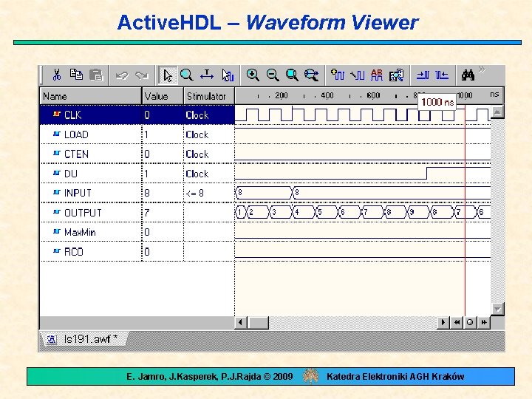The height and width of the screenshot is (399, 532).
Task: Jump to the previous signal event icon
Action: pyautogui.click(x=442, y=75)
